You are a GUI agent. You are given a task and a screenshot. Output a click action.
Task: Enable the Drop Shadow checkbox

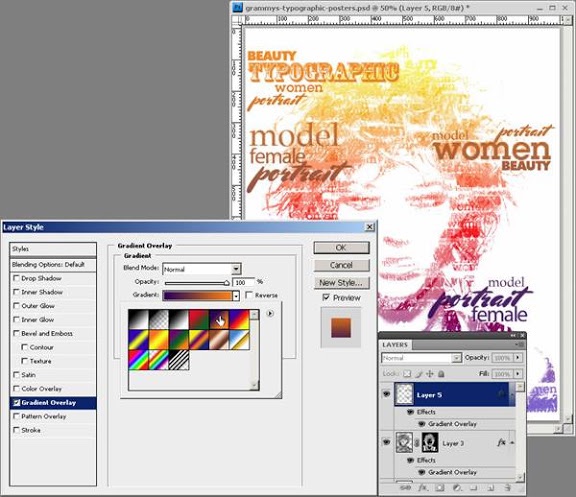pos(16,278)
